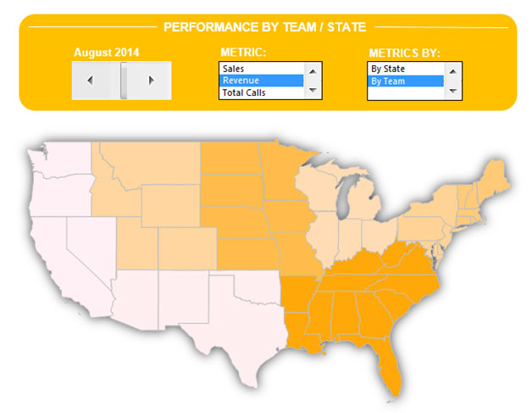Click the METRICS BY list down arrow

click(x=452, y=91)
